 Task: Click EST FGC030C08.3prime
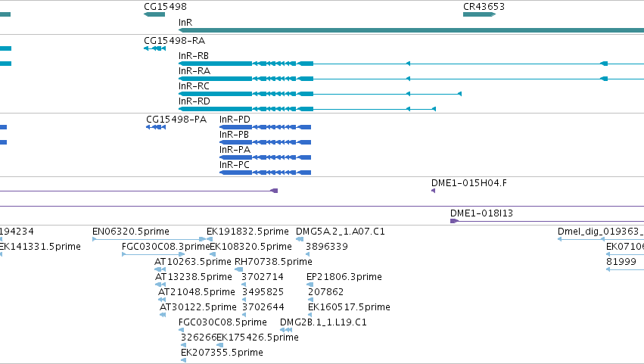click(166, 247)
